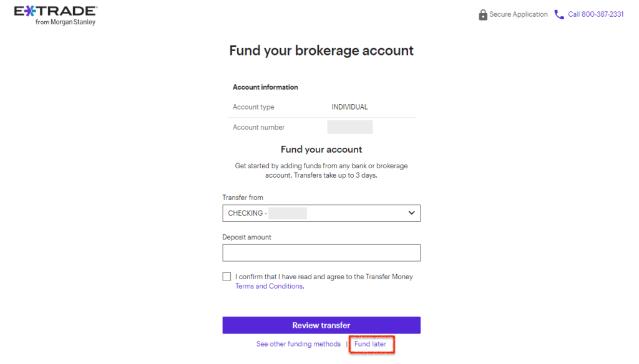Click the Review transfer button

[321, 325]
